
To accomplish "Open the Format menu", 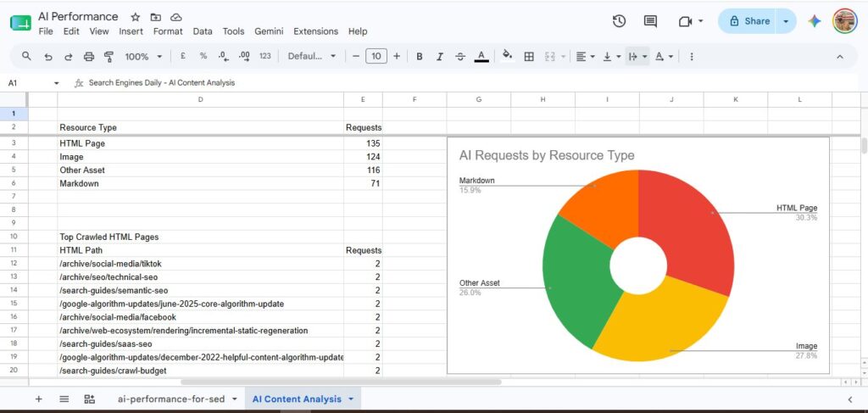I will tap(168, 31).
